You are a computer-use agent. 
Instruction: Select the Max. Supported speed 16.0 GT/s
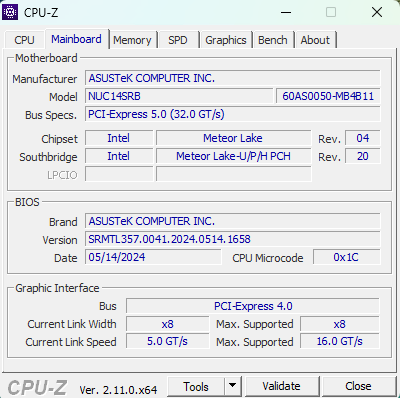340,341
